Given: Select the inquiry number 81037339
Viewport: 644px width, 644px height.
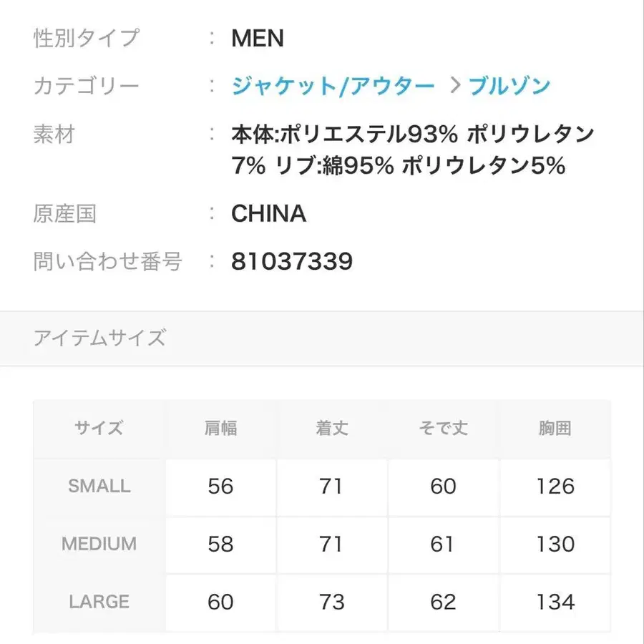Looking at the screenshot, I should click(290, 261).
